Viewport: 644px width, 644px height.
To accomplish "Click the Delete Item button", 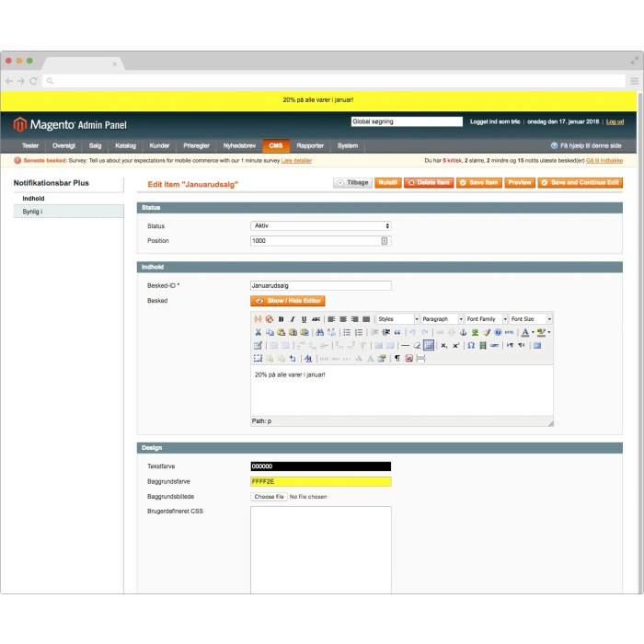I will coord(429,183).
